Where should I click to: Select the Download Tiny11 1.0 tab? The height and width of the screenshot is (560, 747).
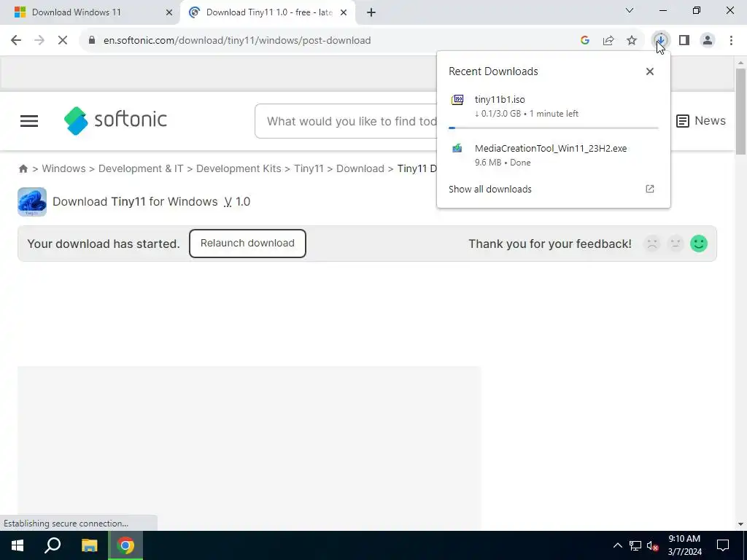tap(268, 12)
